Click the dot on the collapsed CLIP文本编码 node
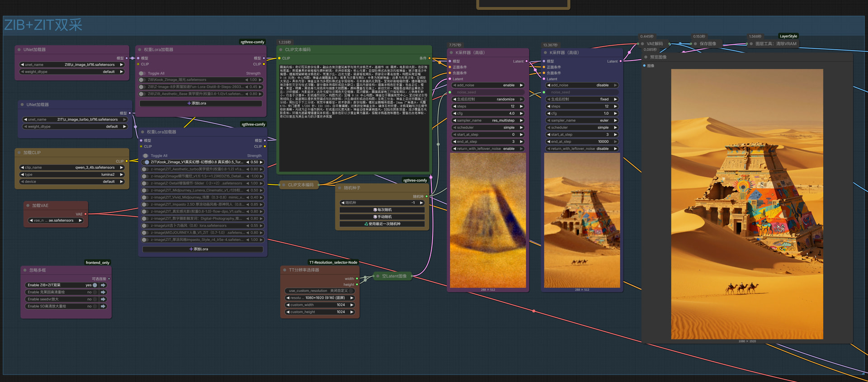The width and height of the screenshot is (868, 382). (x=283, y=184)
